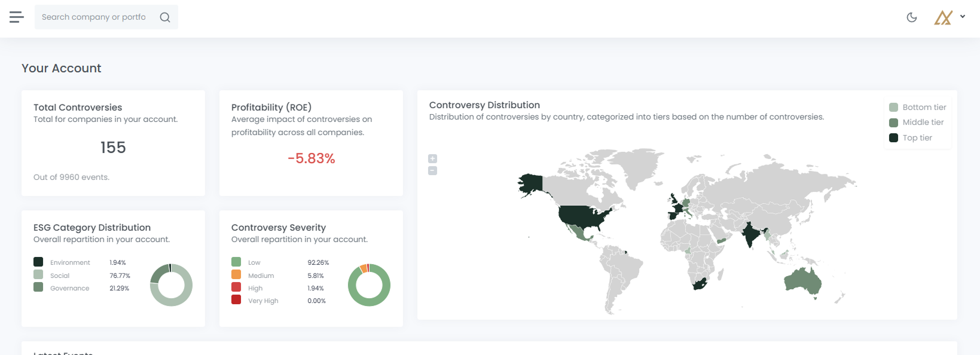
Task: Click the Middle tier legend swatch
Action: 894,123
